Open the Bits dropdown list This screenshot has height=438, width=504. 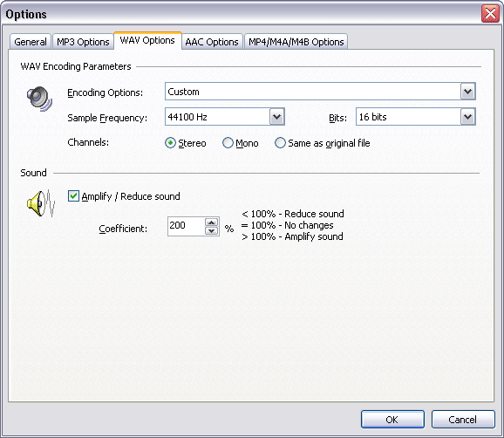467,117
